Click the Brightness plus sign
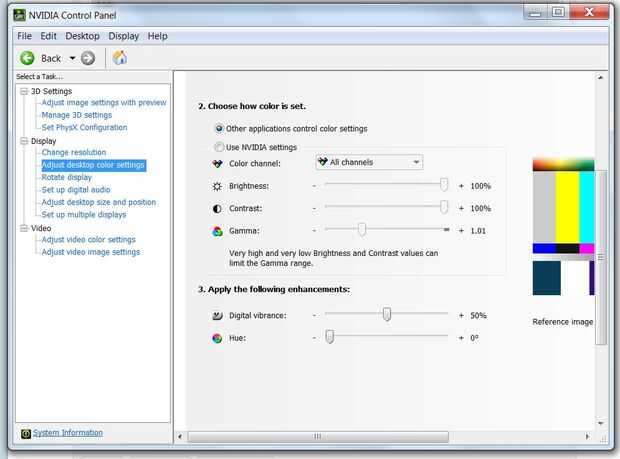The width and height of the screenshot is (620, 459). pyautogui.click(x=461, y=186)
